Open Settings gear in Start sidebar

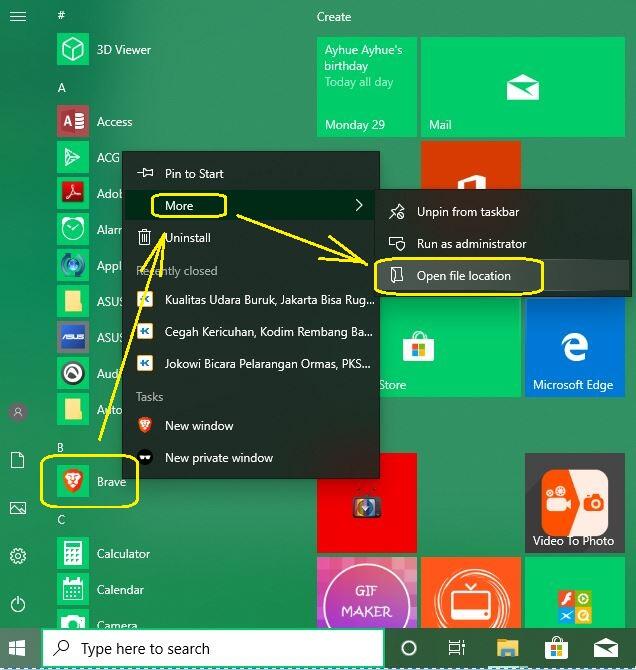18,556
